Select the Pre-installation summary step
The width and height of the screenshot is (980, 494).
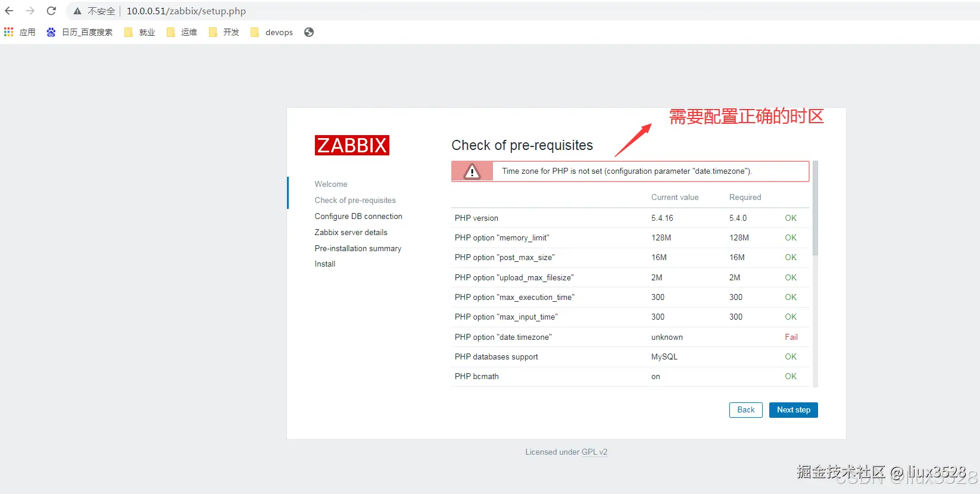[358, 248]
